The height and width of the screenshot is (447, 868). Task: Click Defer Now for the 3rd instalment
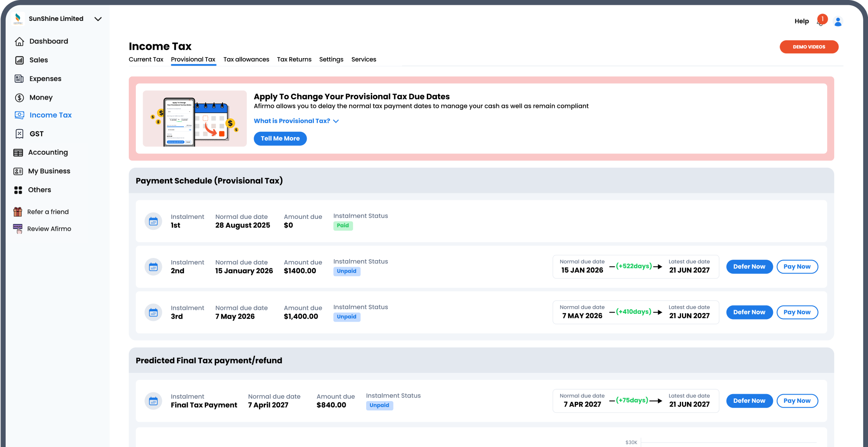749,312
